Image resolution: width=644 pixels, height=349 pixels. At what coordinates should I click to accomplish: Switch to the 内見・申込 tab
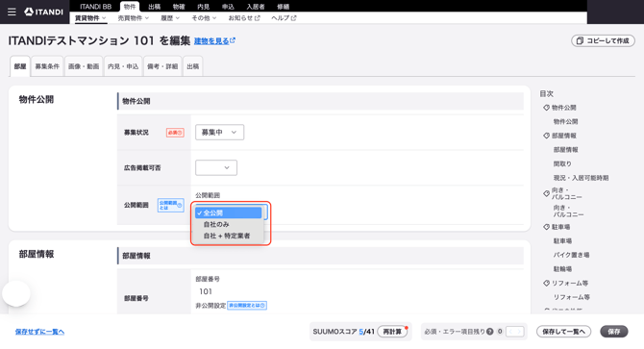point(123,66)
